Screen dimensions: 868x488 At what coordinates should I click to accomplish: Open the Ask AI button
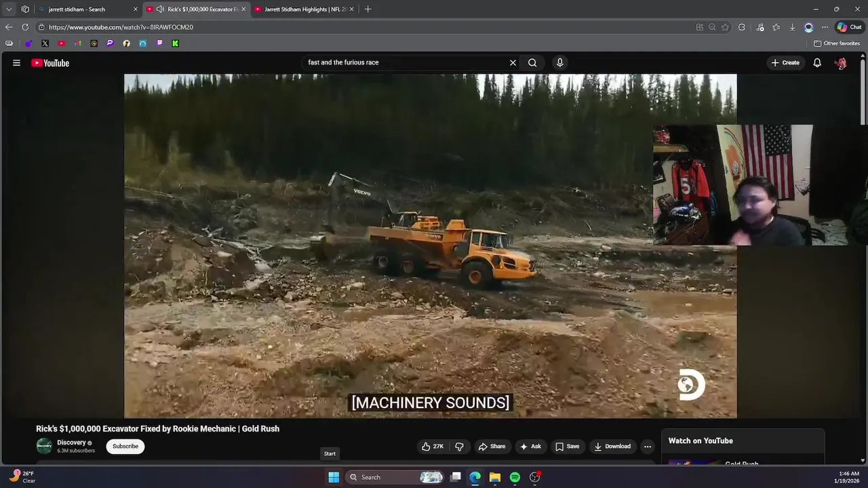(x=530, y=446)
